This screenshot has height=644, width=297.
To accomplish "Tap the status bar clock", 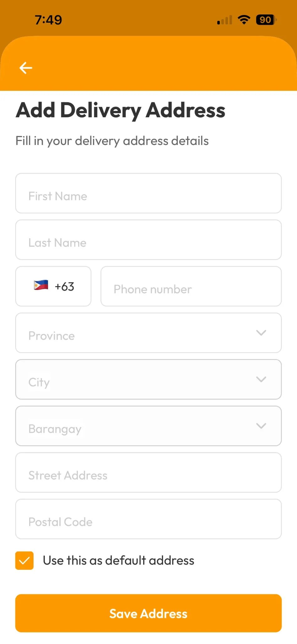I will [48, 20].
